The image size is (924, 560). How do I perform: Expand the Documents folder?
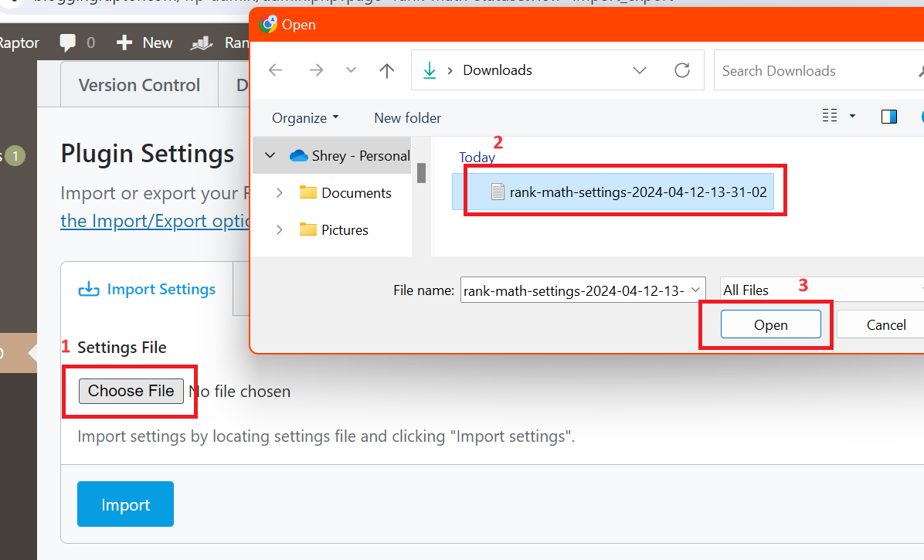(280, 192)
